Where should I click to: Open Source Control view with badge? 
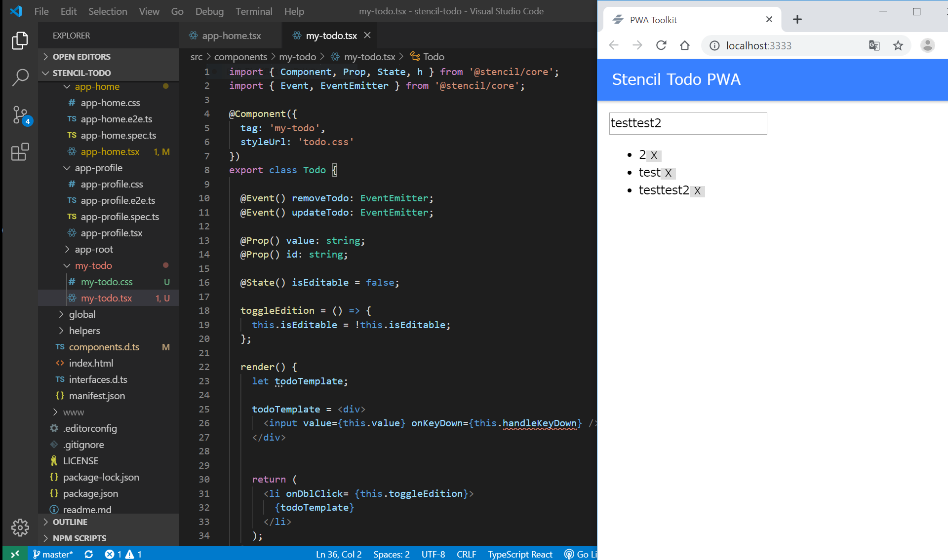coord(20,115)
